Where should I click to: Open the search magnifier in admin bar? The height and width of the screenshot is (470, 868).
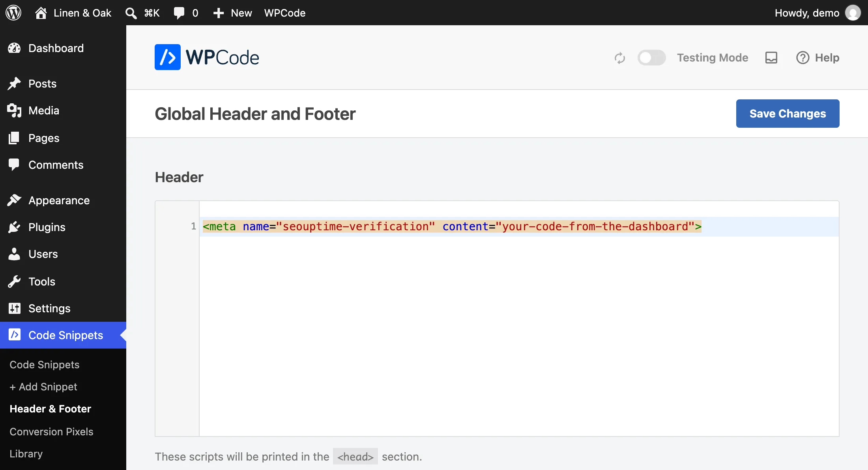131,13
